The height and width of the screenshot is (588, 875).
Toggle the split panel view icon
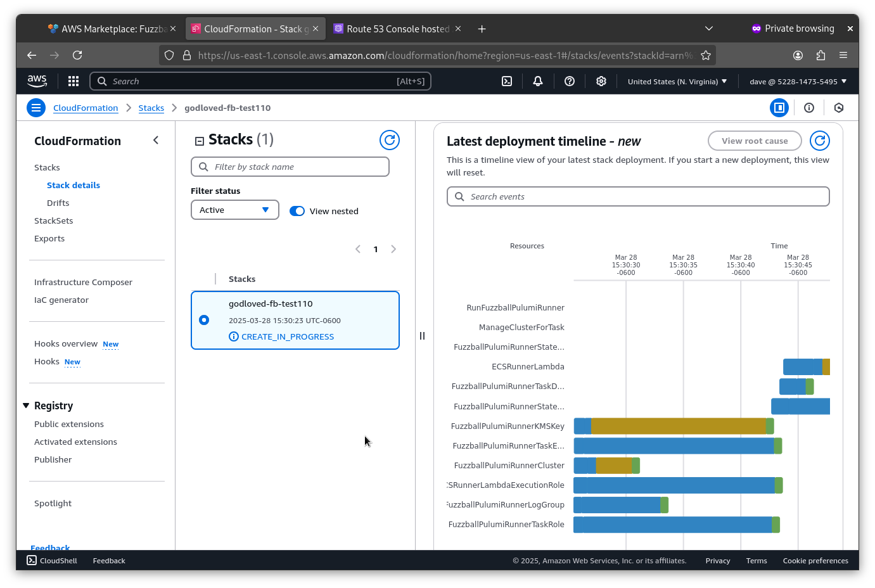779,108
